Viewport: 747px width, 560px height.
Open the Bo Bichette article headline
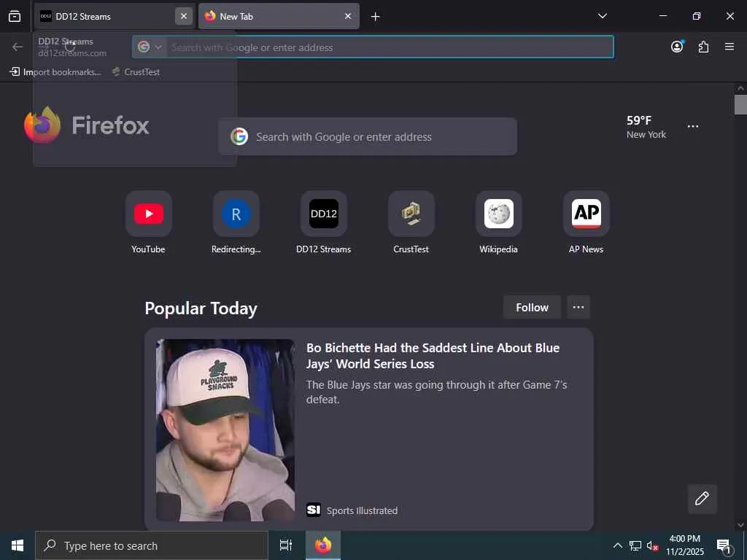[x=433, y=356]
